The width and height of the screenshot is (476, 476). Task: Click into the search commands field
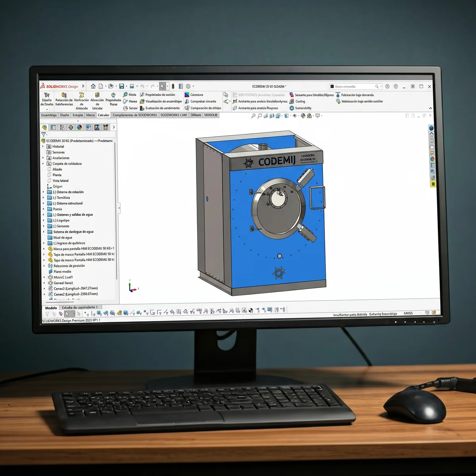click(x=355, y=86)
